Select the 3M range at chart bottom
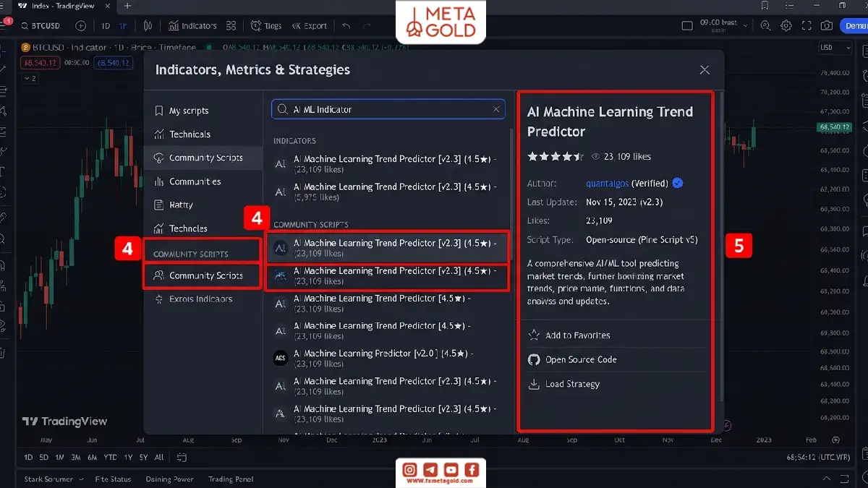This screenshot has width=868, height=488. click(x=76, y=458)
